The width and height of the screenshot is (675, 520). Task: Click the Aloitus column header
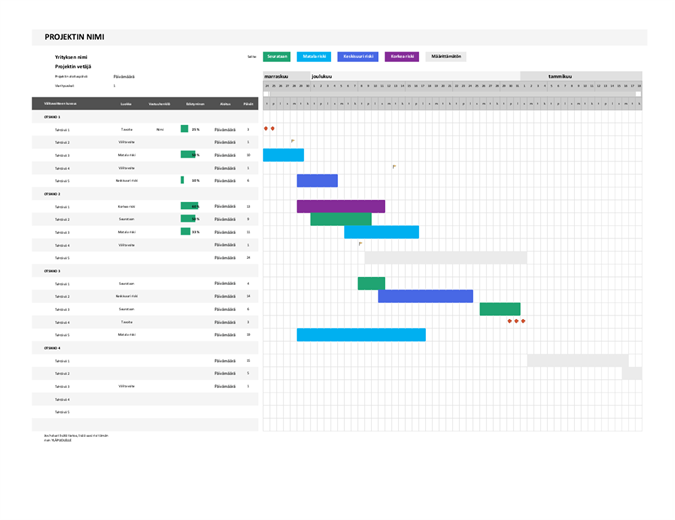pos(225,104)
